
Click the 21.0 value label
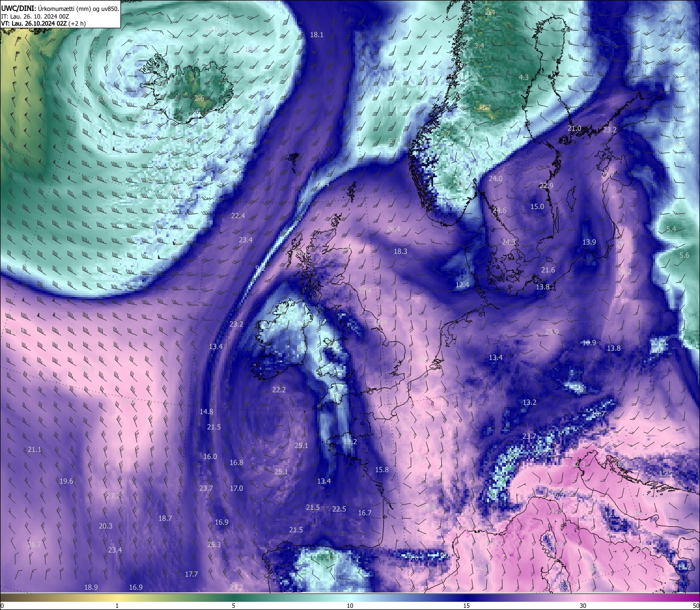pos(574,128)
